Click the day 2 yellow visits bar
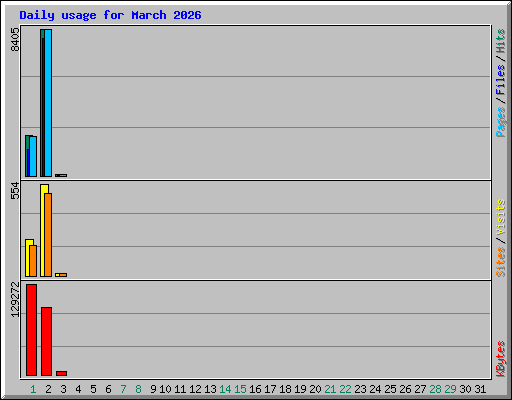This screenshot has height=400, width=512. (x=43, y=230)
